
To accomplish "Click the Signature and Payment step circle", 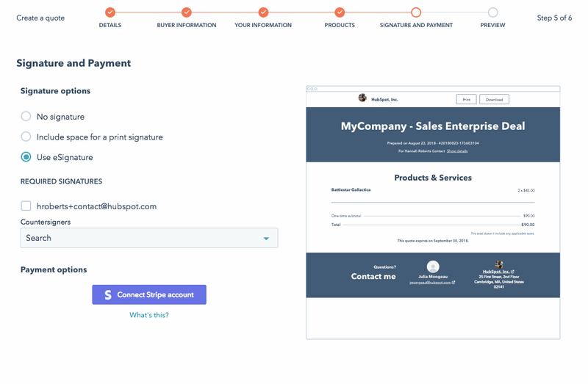I will pos(416,12).
